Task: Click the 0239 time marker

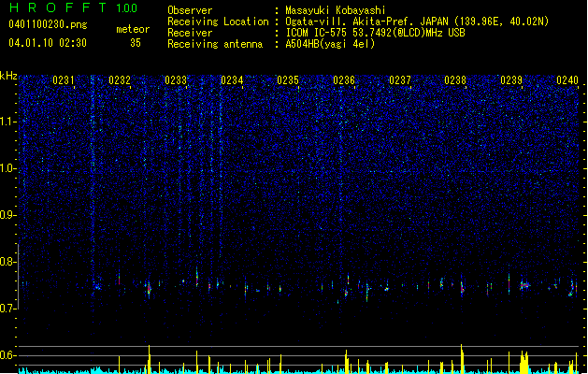Action: (511, 80)
